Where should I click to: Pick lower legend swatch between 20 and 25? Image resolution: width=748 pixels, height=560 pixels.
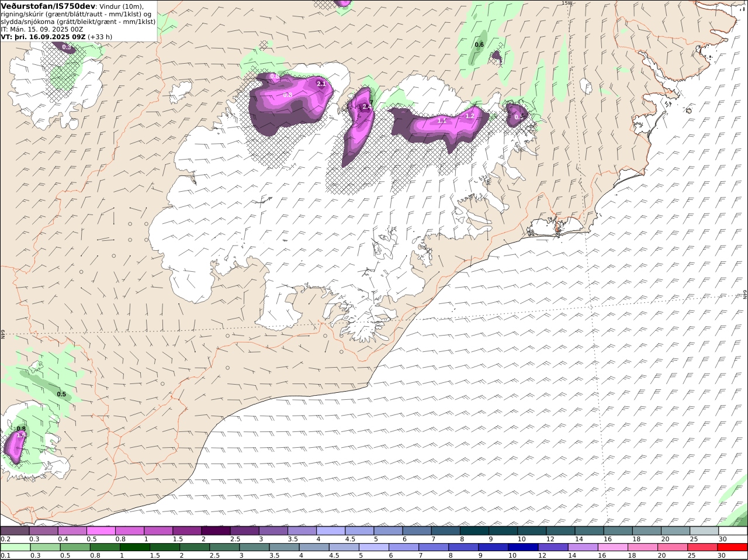(673, 547)
